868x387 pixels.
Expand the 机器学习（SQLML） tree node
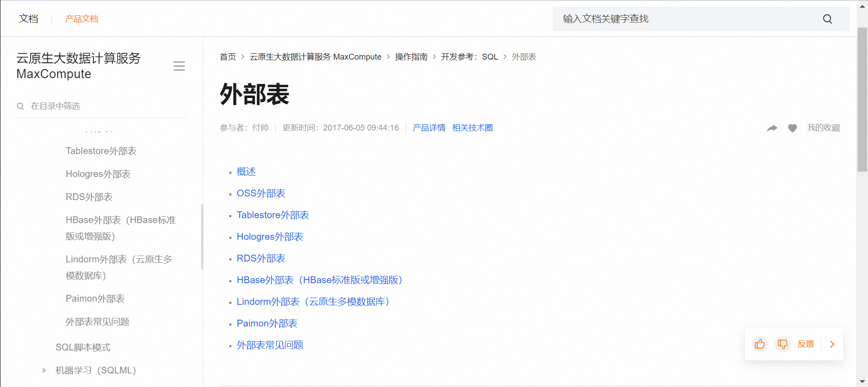pos(44,370)
